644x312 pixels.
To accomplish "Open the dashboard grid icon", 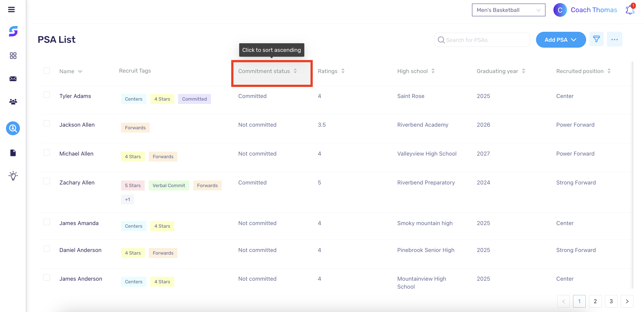I will [x=13, y=55].
